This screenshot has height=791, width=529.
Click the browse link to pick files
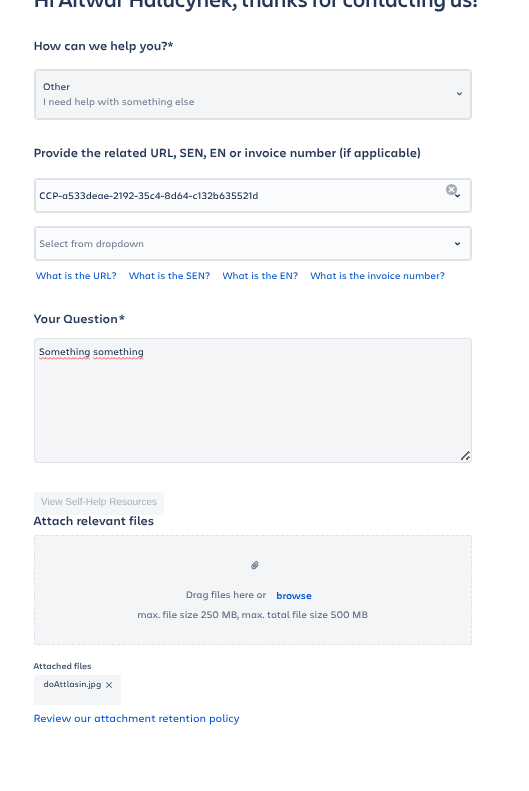click(294, 596)
